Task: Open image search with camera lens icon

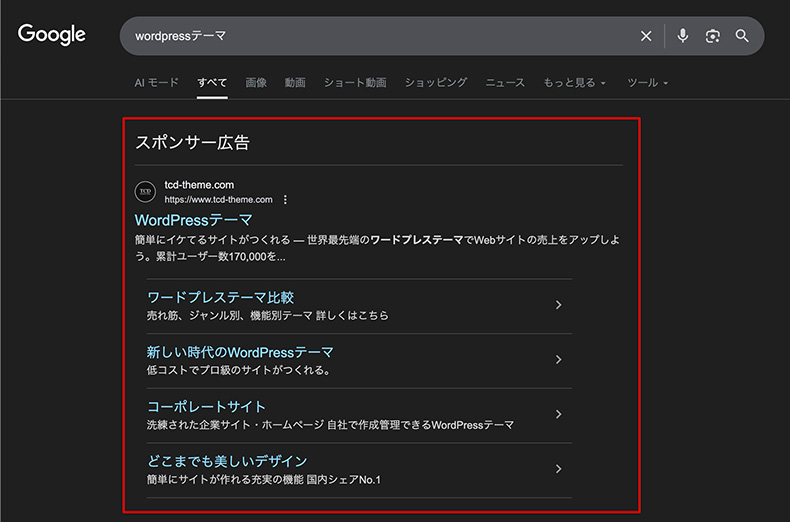Action: coord(712,36)
